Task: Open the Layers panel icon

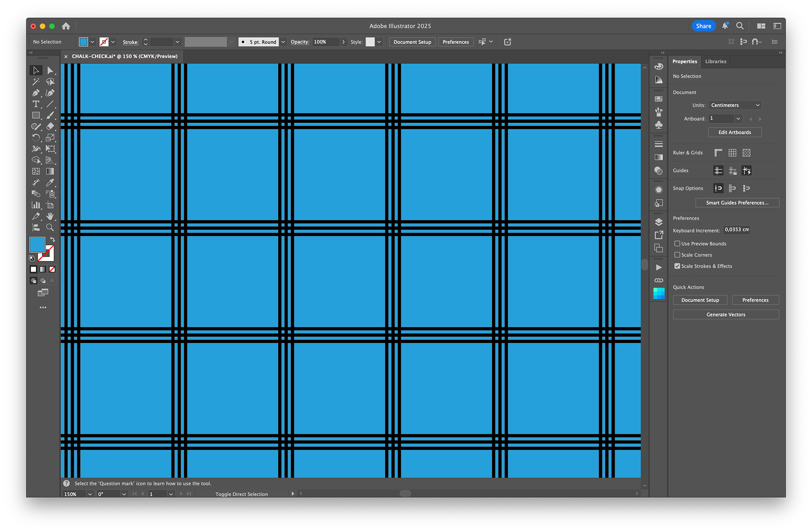Action: tap(658, 222)
